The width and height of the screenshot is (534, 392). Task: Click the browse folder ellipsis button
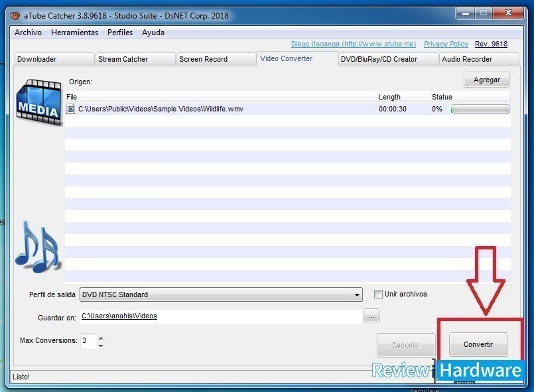point(371,316)
